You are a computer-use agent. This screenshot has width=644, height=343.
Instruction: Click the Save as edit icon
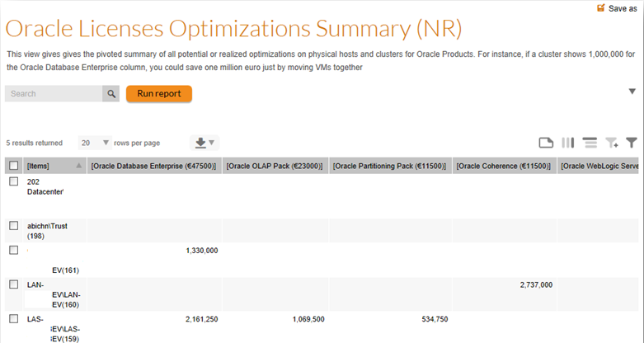click(601, 7)
